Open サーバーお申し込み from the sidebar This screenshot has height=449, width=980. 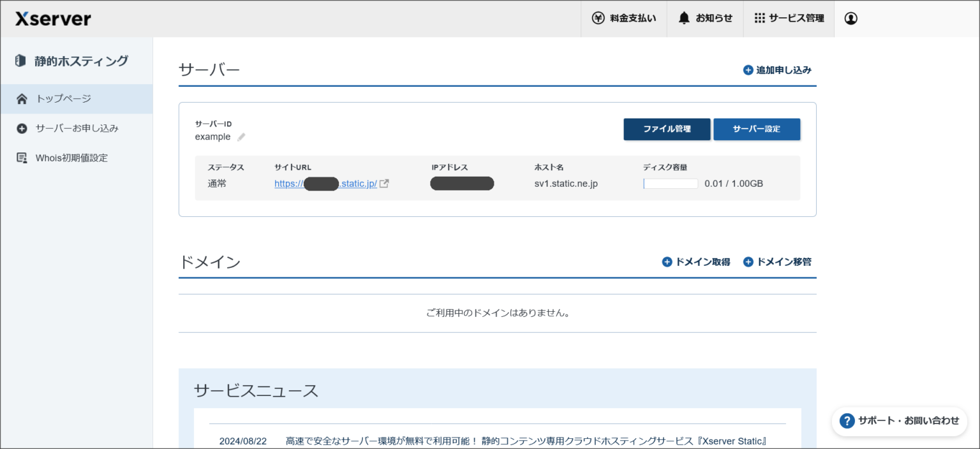(76, 128)
